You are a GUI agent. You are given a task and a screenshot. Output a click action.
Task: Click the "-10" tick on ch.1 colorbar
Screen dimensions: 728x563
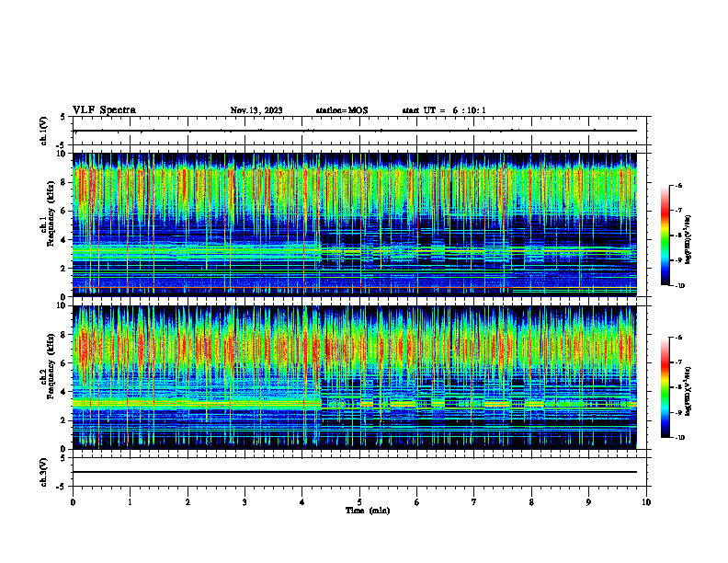680,286
